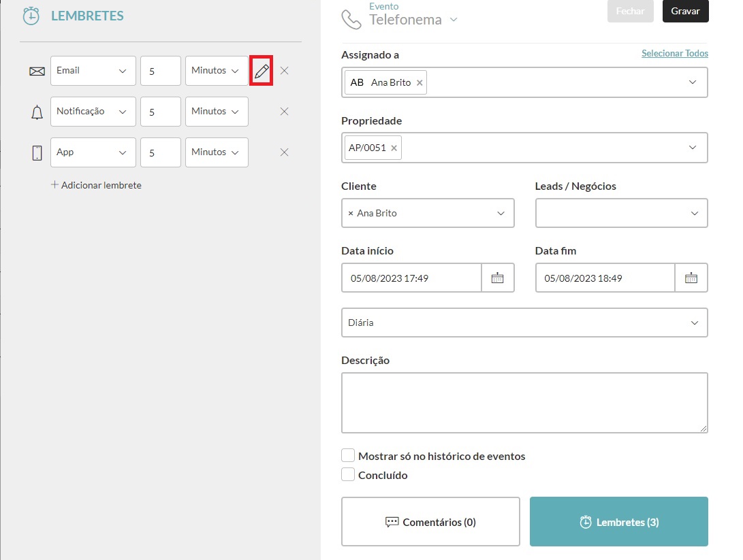This screenshot has width=743, height=560.
Task: Click into the Descrição text area
Action: 524,402
